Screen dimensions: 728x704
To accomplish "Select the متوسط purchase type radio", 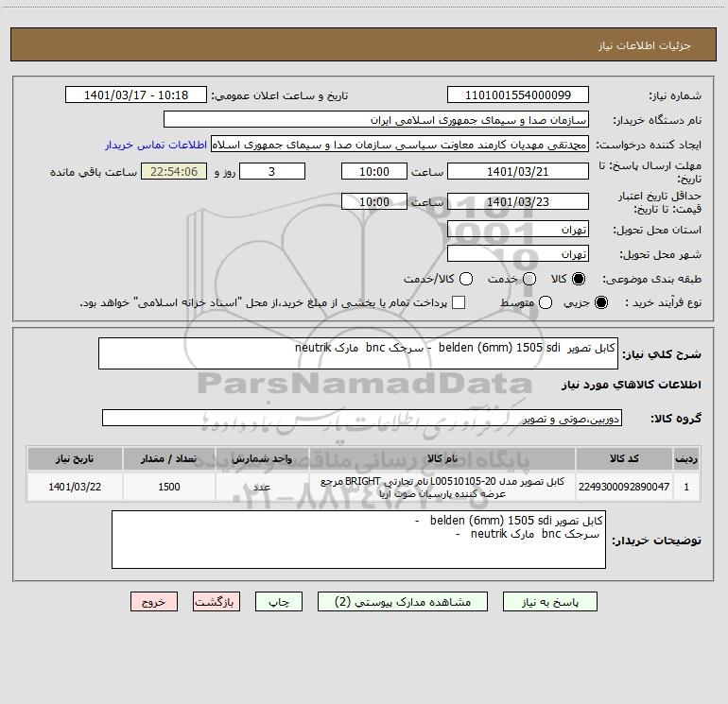I will [x=546, y=302].
